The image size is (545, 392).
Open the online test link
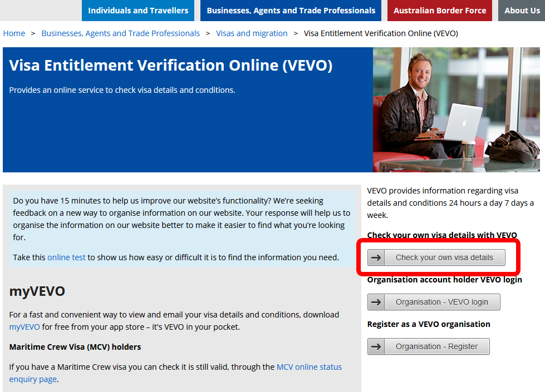pyautogui.click(x=66, y=257)
